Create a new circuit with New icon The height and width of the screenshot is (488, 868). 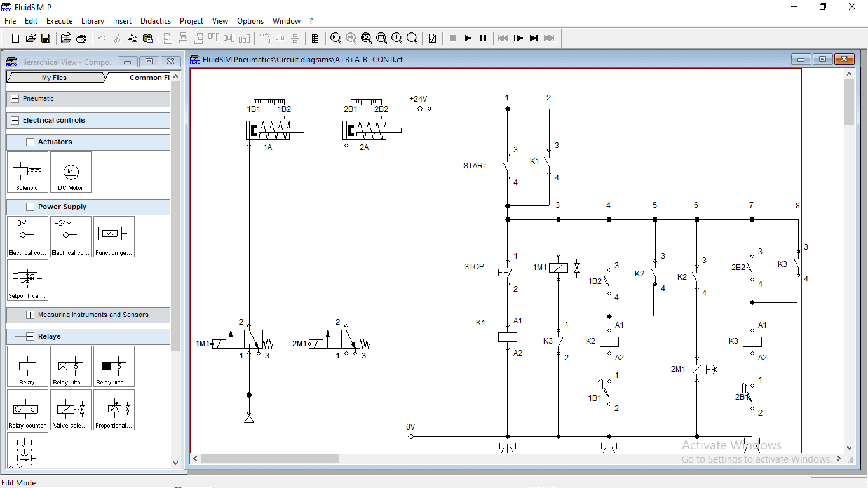pyautogui.click(x=15, y=38)
